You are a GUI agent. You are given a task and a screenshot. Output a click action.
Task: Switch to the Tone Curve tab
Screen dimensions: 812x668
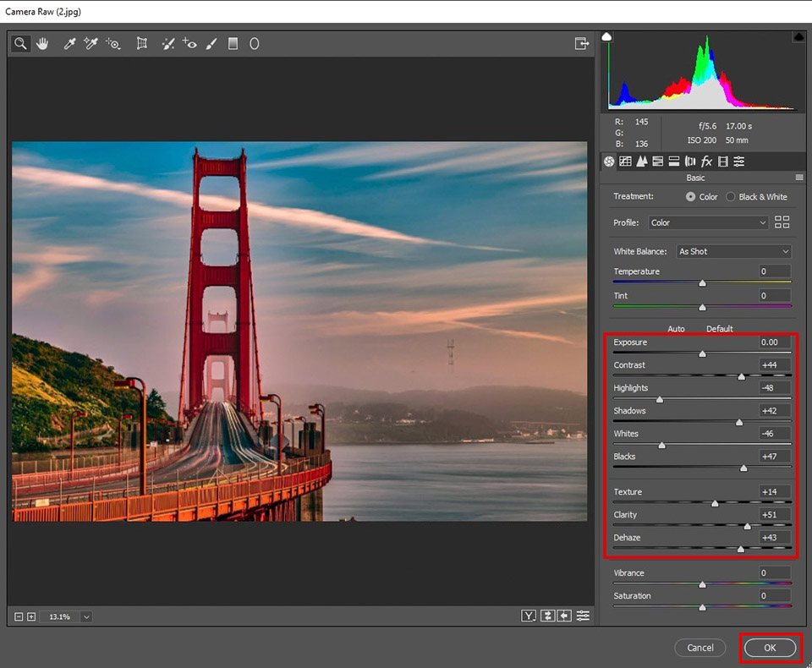click(625, 162)
